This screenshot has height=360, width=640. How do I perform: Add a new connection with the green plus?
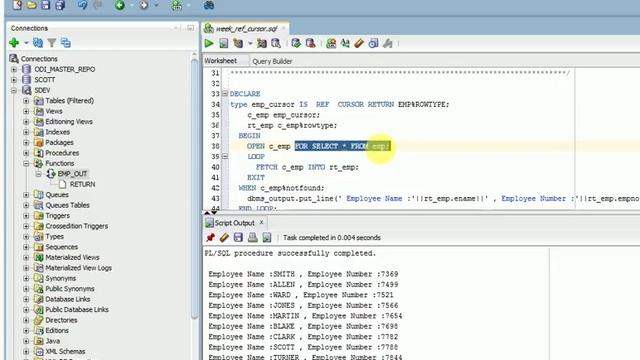pos(14,42)
